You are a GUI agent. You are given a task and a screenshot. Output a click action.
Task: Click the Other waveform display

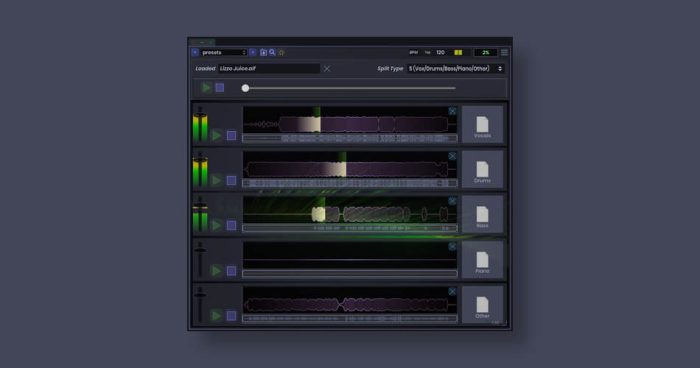(x=350, y=300)
